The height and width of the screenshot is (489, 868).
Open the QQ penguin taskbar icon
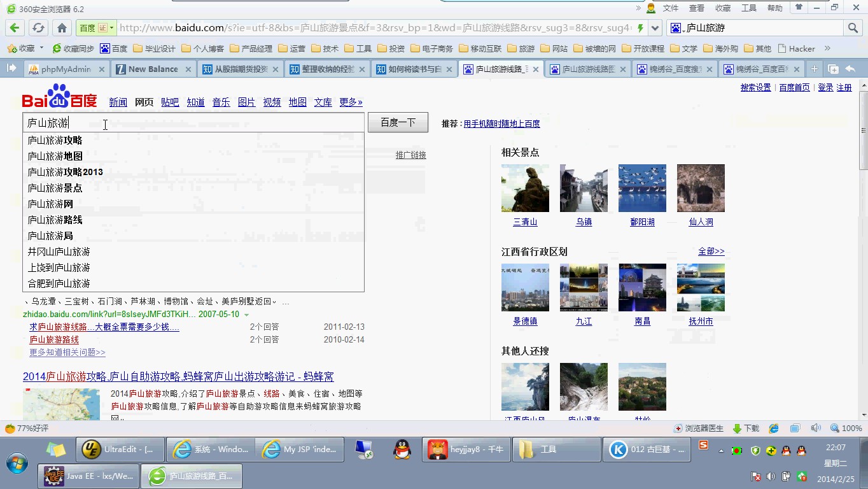coord(402,450)
